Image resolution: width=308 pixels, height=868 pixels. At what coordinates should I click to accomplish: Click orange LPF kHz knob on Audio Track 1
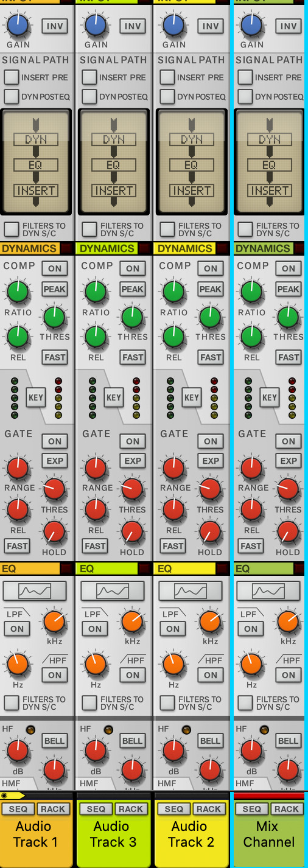click(x=54, y=622)
